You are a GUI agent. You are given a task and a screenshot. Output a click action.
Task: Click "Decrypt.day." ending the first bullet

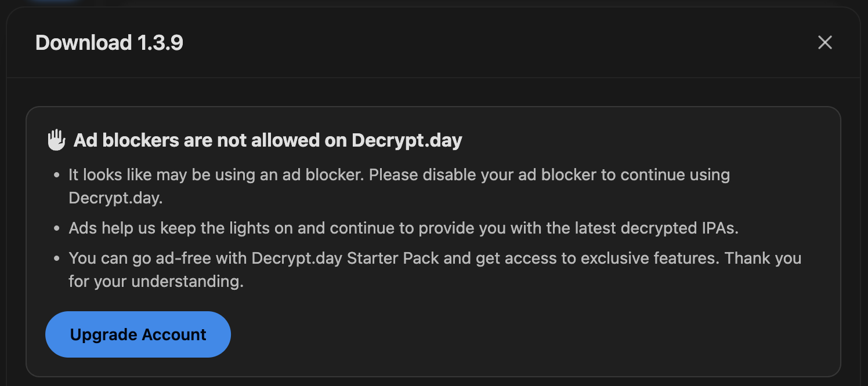click(115, 198)
